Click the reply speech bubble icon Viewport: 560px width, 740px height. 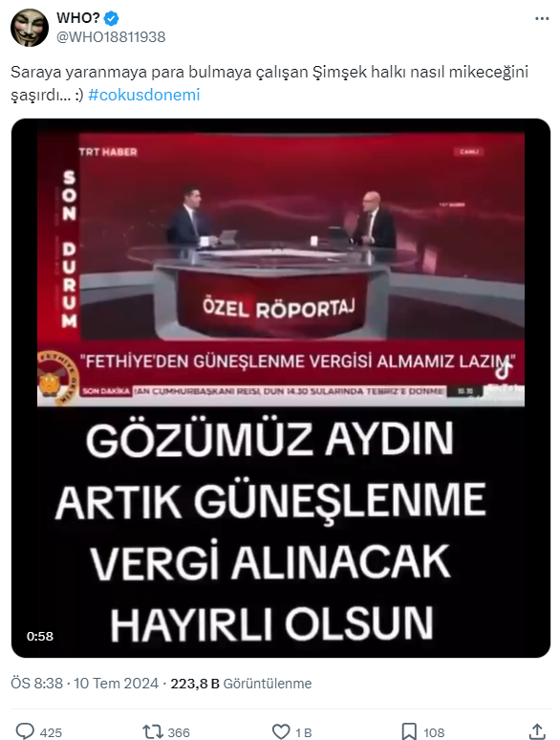pyautogui.click(x=25, y=731)
